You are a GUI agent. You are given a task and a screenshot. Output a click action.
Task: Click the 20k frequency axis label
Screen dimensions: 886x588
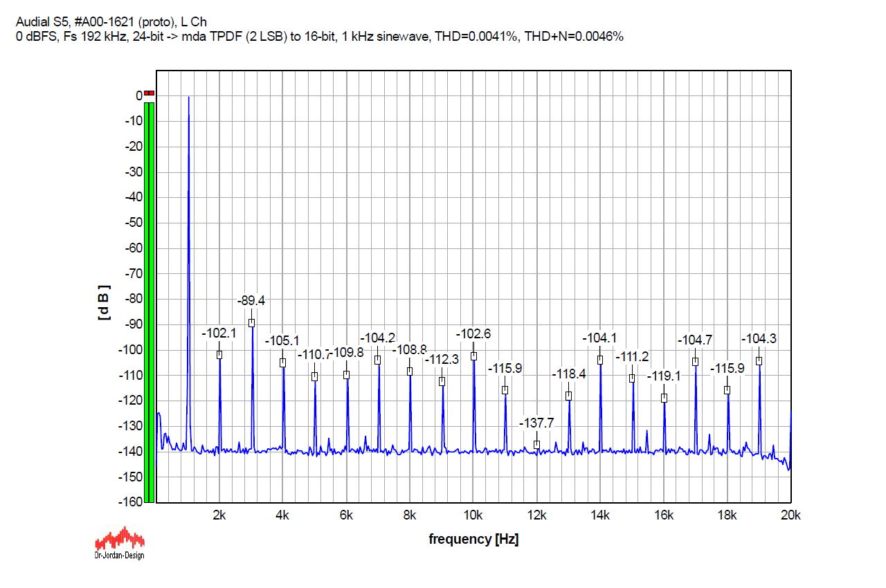[x=790, y=515]
